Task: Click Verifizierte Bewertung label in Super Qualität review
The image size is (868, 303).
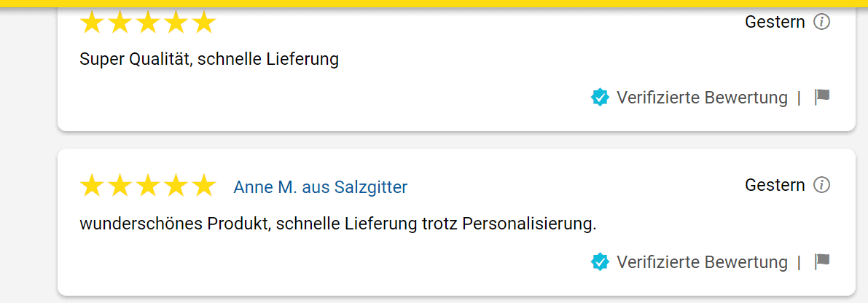Action: (702, 98)
